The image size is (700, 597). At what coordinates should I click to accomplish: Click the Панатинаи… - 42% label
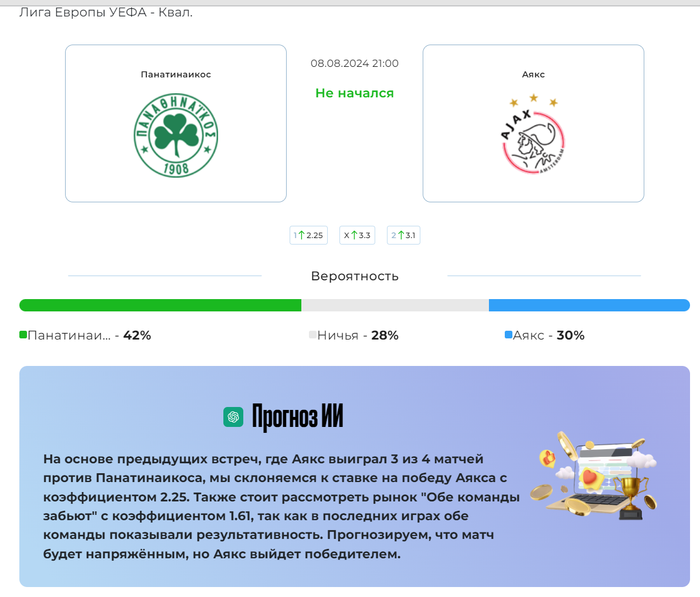pos(89,335)
